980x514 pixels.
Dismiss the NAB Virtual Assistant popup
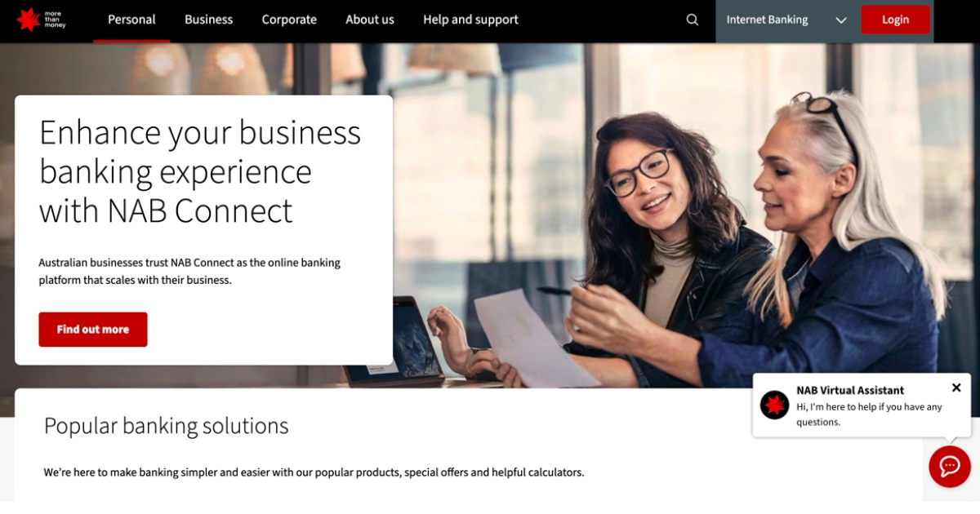[956, 388]
